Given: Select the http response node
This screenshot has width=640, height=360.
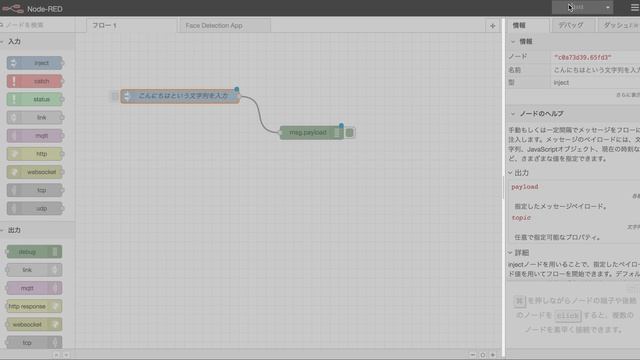Looking at the screenshot, I should coord(34,306).
